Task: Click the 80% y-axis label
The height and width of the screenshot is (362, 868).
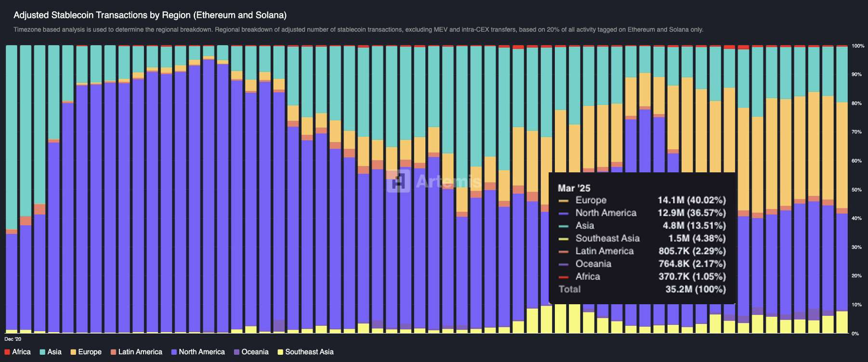Action: [856, 103]
